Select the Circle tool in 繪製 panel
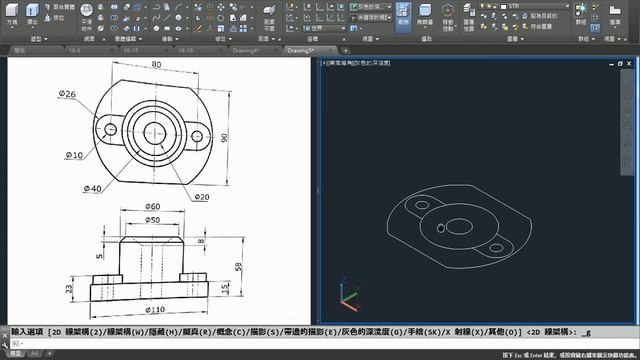 (x=178, y=18)
